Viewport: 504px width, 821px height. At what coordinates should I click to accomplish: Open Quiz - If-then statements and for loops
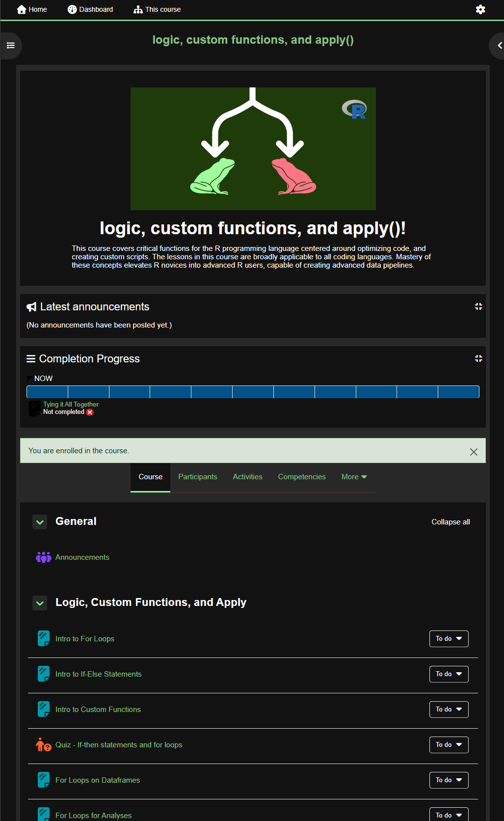click(x=119, y=745)
